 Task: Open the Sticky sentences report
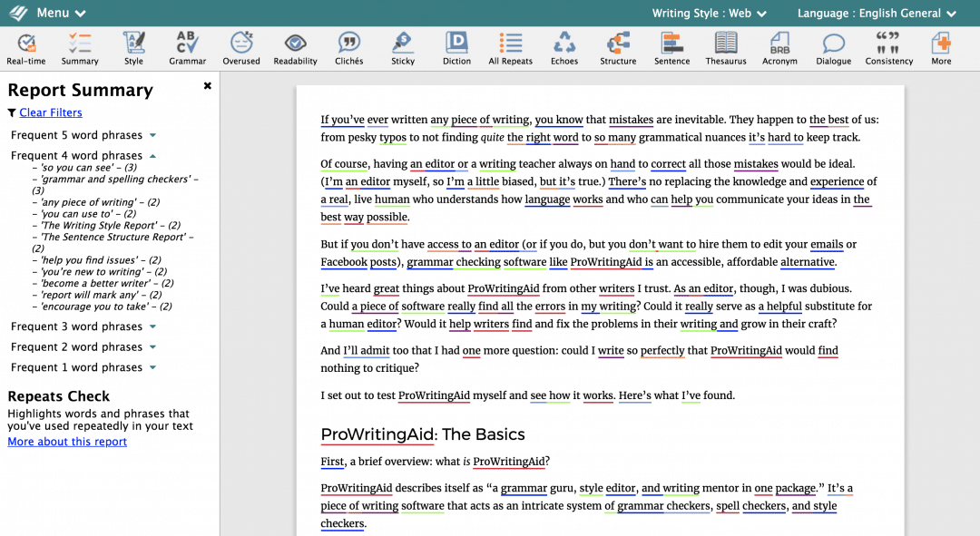click(x=402, y=47)
